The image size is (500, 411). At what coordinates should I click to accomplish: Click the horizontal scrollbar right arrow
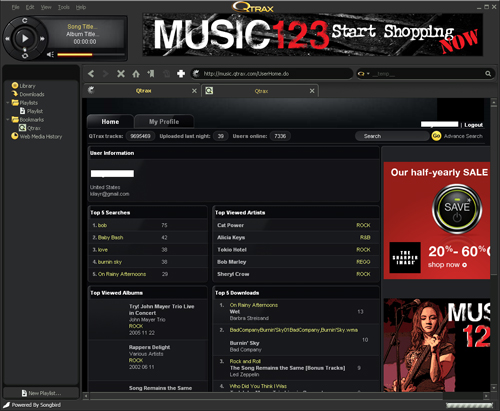tap(486, 396)
